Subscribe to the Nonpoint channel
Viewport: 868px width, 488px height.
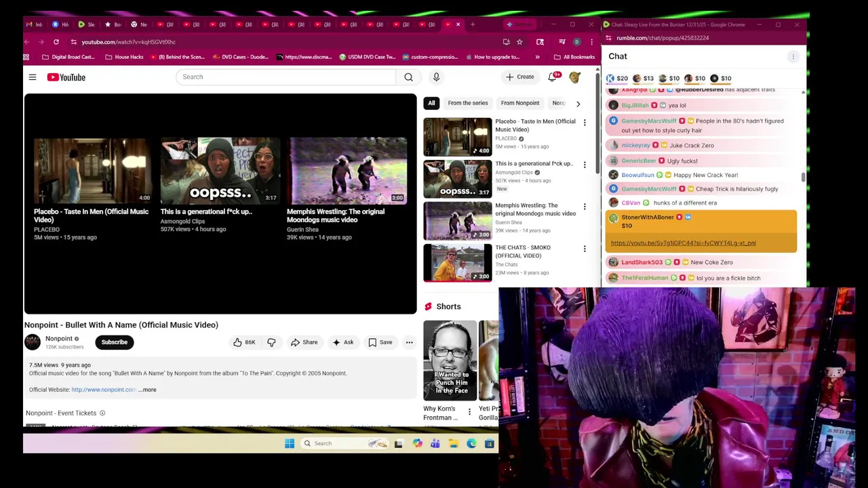coord(115,342)
